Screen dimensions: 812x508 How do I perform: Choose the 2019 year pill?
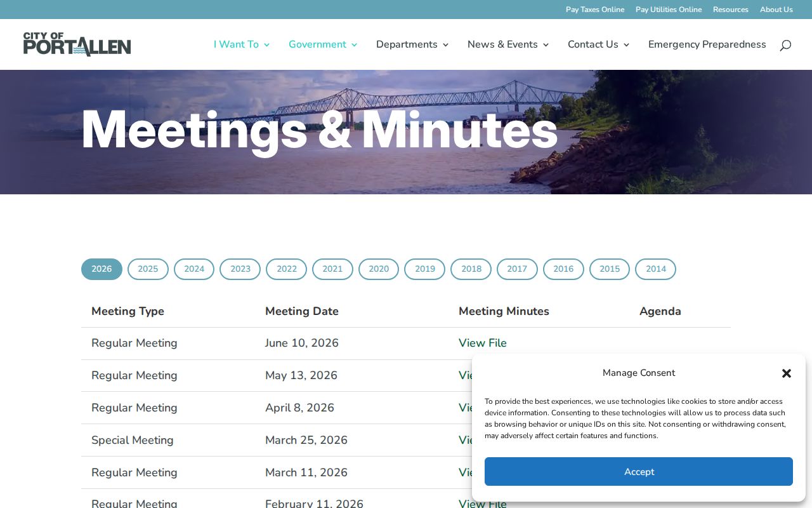click(x=425, y=269)
